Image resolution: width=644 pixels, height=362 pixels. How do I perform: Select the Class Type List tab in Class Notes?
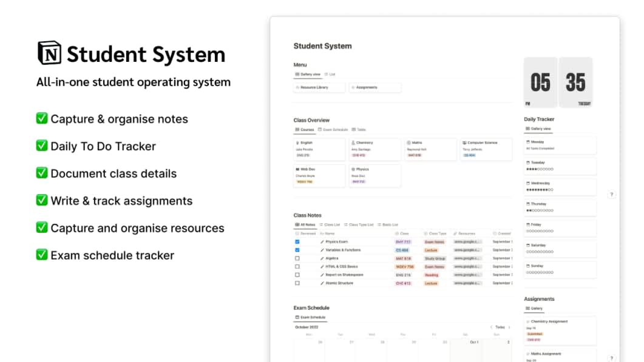(x=359, y=224)
